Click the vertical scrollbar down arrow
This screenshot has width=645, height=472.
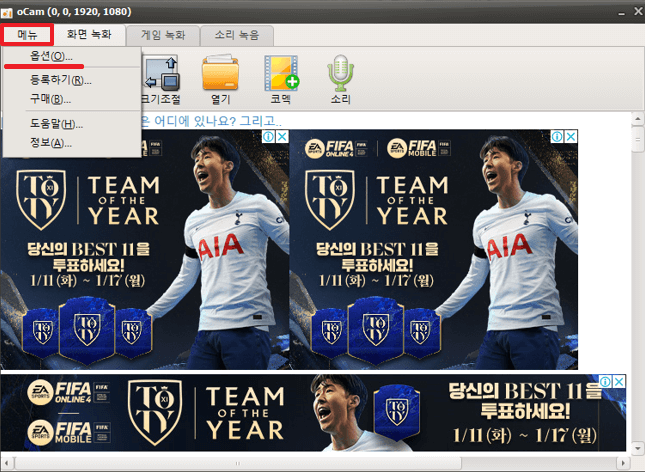[638, 447]
